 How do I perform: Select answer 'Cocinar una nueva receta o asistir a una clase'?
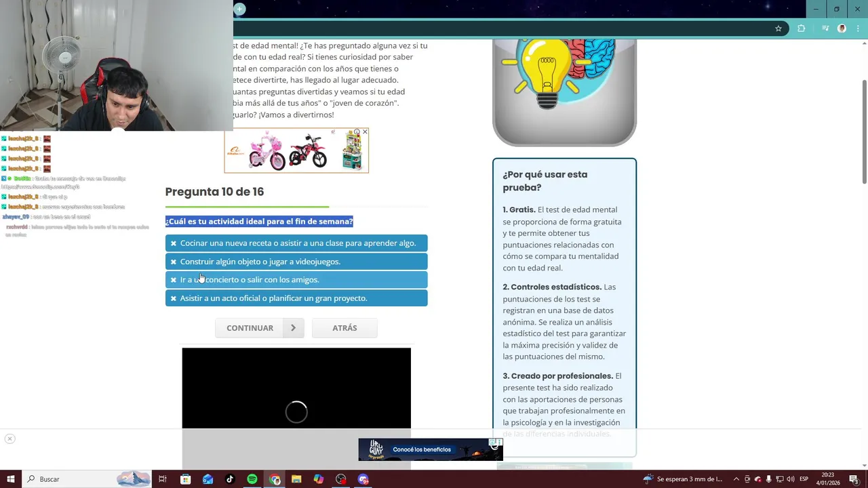(296, 243)
